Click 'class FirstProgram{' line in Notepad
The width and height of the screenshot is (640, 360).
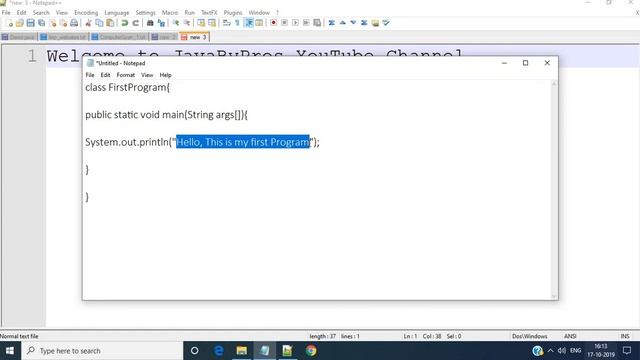[127, 87]
